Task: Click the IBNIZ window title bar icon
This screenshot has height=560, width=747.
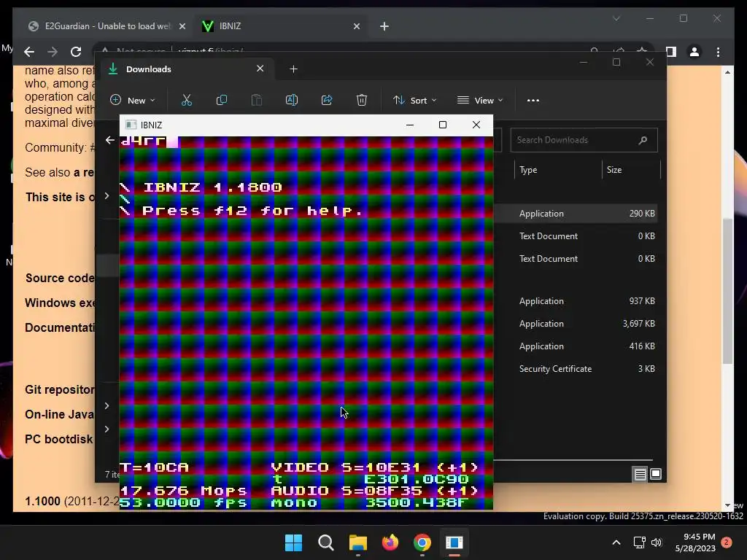Action: pyautogui.click(x=131, y=125)
